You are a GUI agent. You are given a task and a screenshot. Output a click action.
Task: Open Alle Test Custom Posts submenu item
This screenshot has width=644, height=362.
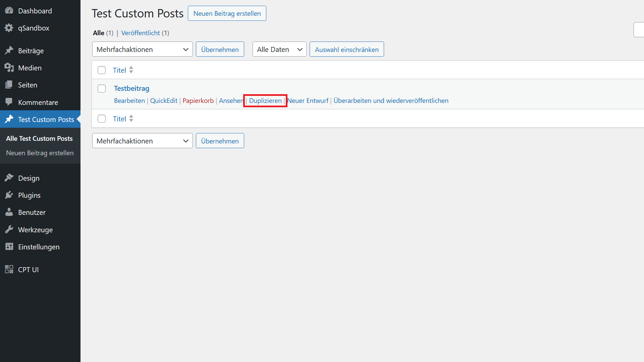coord(39,138)
